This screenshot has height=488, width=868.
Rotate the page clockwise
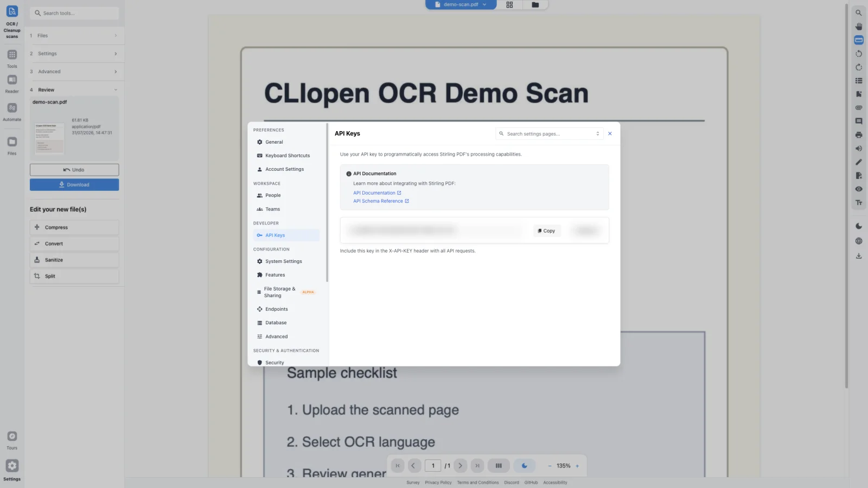[859, 67]
